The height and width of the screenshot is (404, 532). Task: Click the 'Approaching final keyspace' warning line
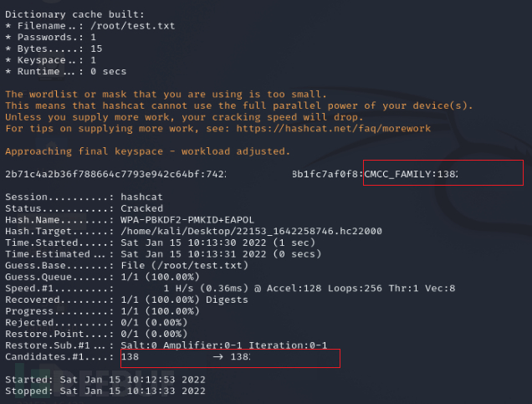click(x=147, y=151)
